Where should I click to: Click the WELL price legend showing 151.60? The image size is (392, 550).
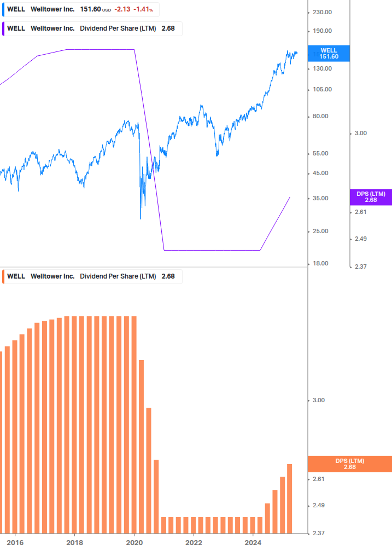pyautogui.click(x=80, y=9)
